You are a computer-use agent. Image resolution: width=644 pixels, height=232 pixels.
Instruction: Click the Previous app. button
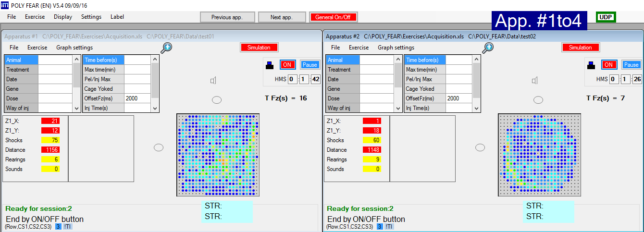click(x=227, y=17)
